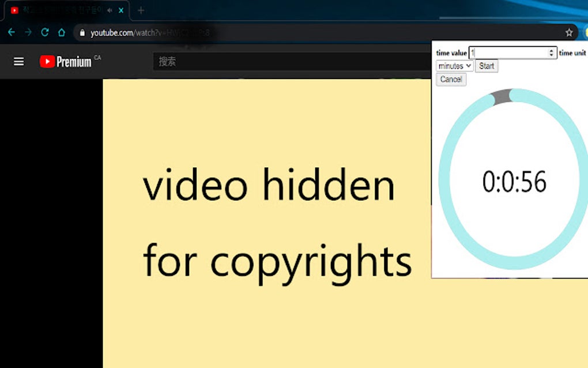Click the browser forward arrow

click(28, 32)
